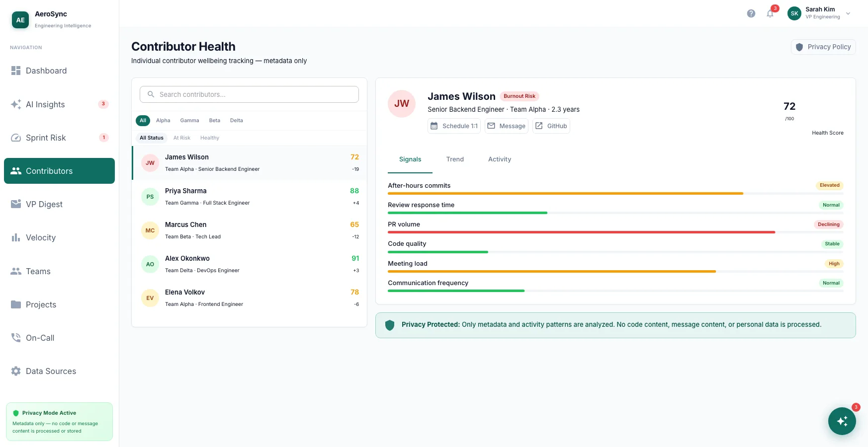Click the Schedule 1:1 calendar icon
Screen dimensions: 868x447
[434, 126]
